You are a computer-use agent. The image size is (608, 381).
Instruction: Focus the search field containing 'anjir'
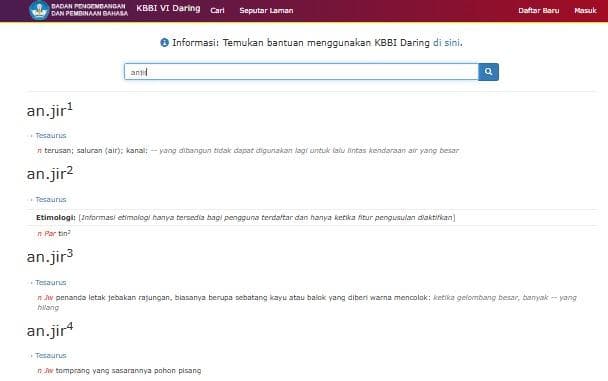point(301,72)
